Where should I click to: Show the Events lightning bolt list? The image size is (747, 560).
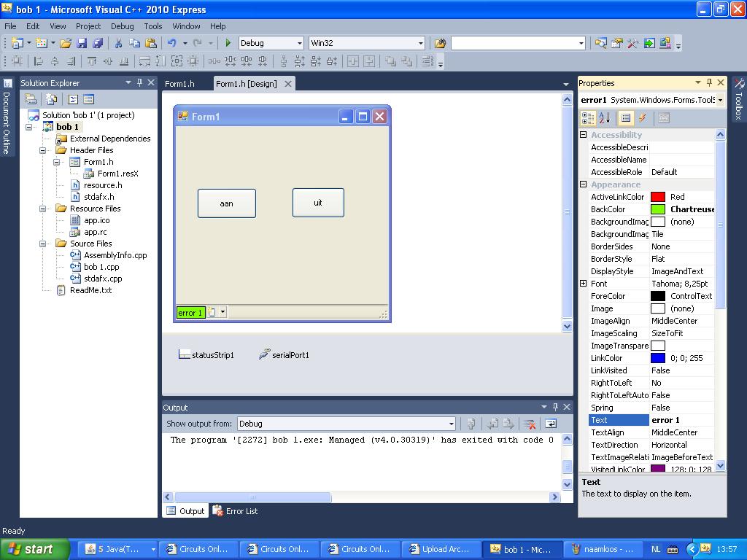(643, 117)
